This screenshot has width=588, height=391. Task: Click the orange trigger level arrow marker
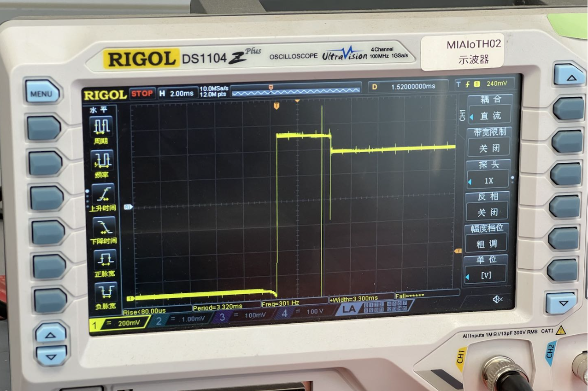(458, 251)
